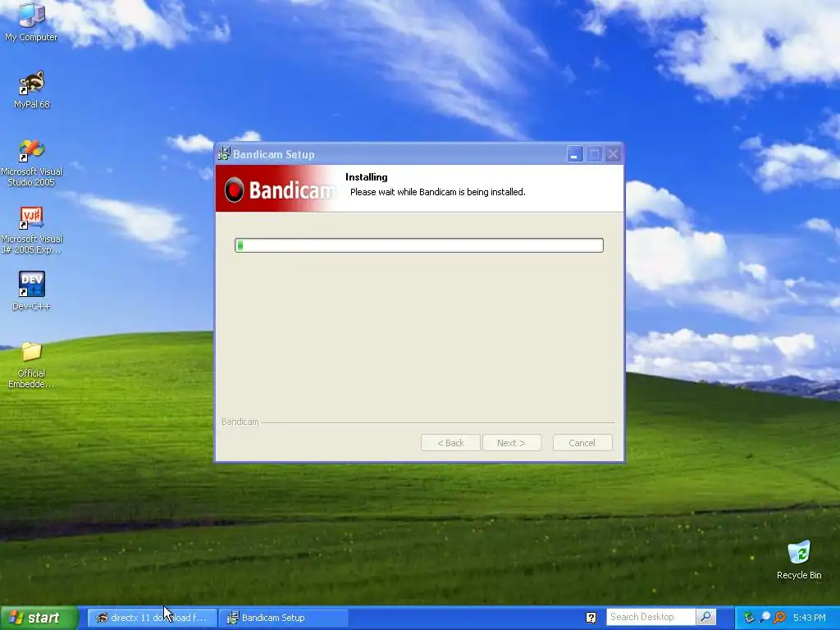Click the installation progress bar
The width and height of the screenshot is (840, 630).
[x=419, y=245]
